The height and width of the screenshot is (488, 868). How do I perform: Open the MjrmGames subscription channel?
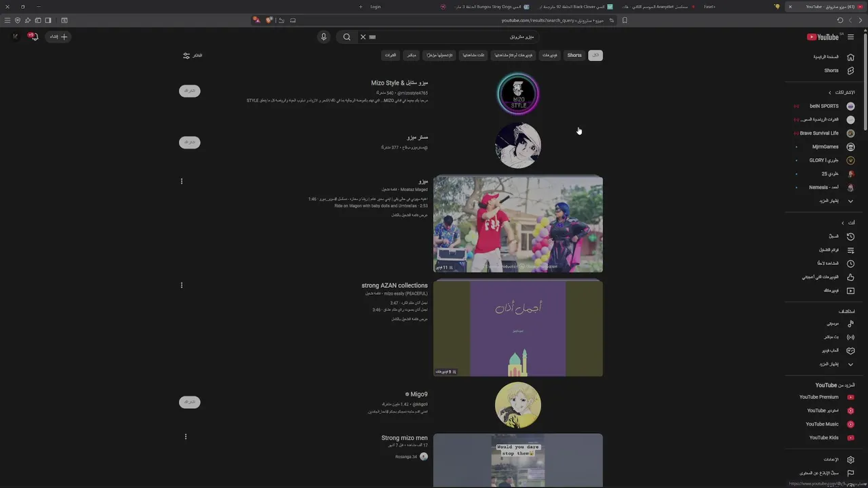coord(827,146)
